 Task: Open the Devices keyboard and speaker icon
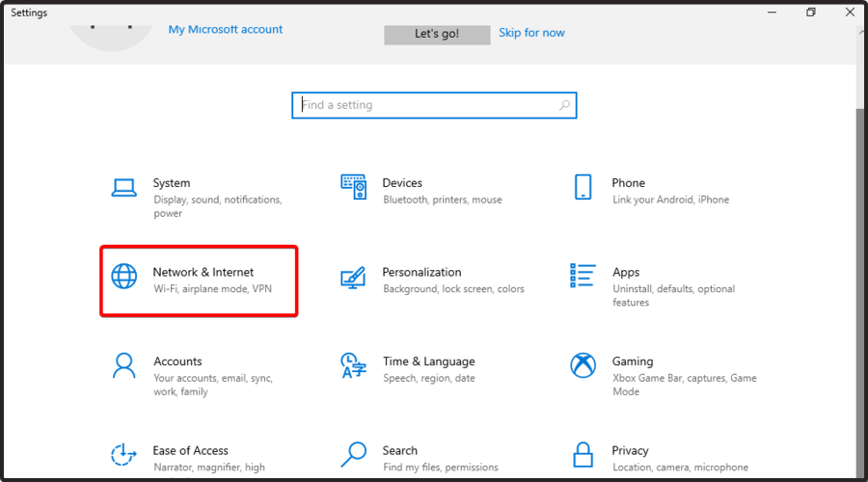(x=354, y=187)
